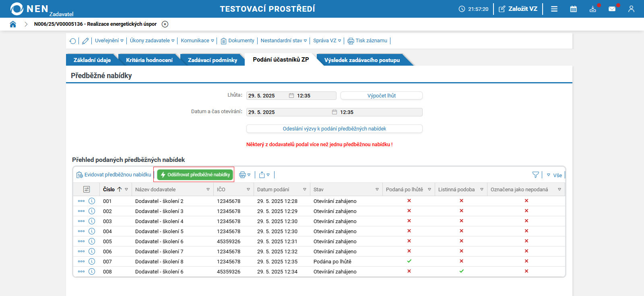Show info details for row 002

tap(92, 211)
